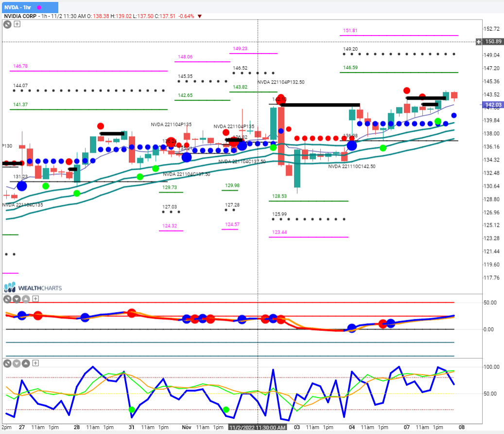Click the 142.65 green level label
Viewport: 504px width, 434px height.
(185, 95)
